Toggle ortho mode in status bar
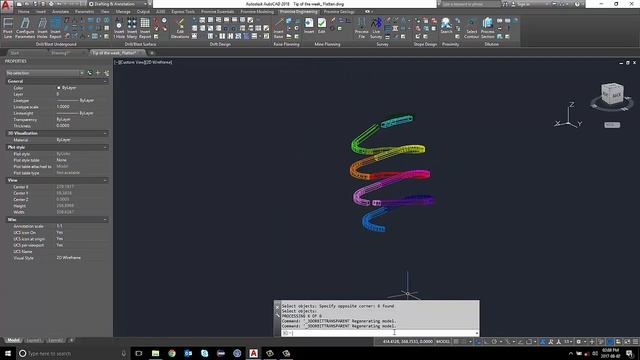Screen dimensions: 640x360 pos(486,341)
